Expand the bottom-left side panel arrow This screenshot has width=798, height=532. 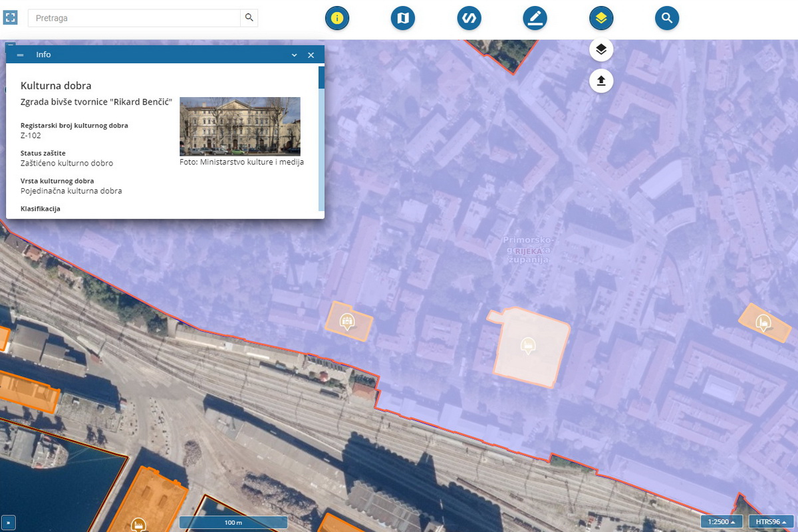pyautogui.click(x=9, y=522)
